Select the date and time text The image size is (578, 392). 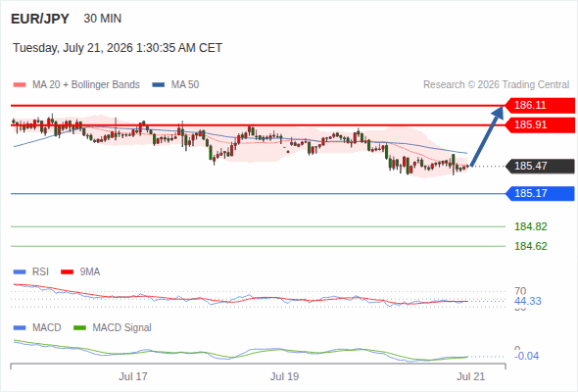click(x=118, y=48)
